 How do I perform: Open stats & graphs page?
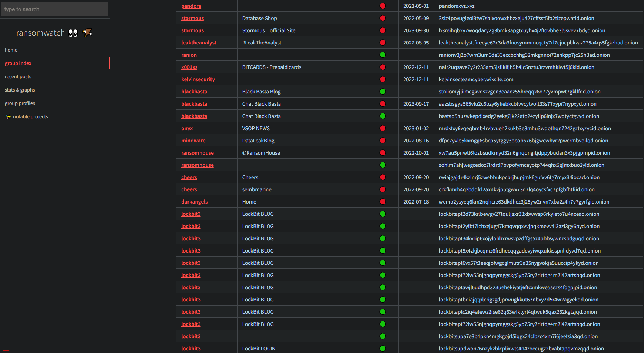pos(20,90)
